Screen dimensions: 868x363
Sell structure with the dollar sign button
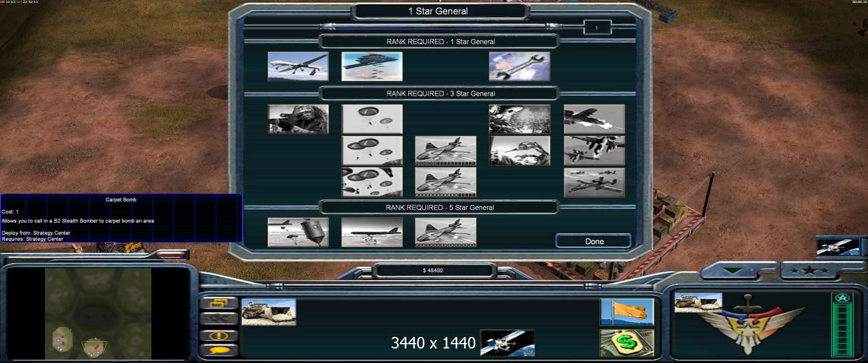click(627, 342)
